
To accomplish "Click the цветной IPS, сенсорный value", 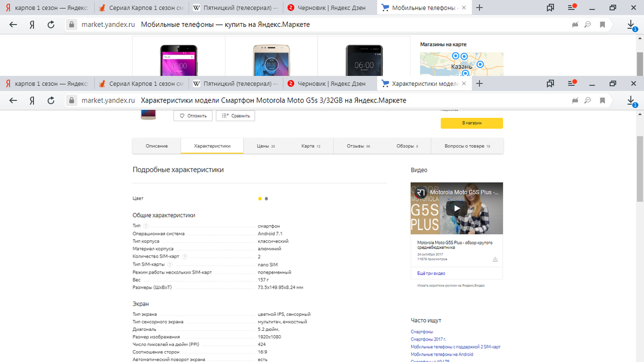I will point(284,314).
